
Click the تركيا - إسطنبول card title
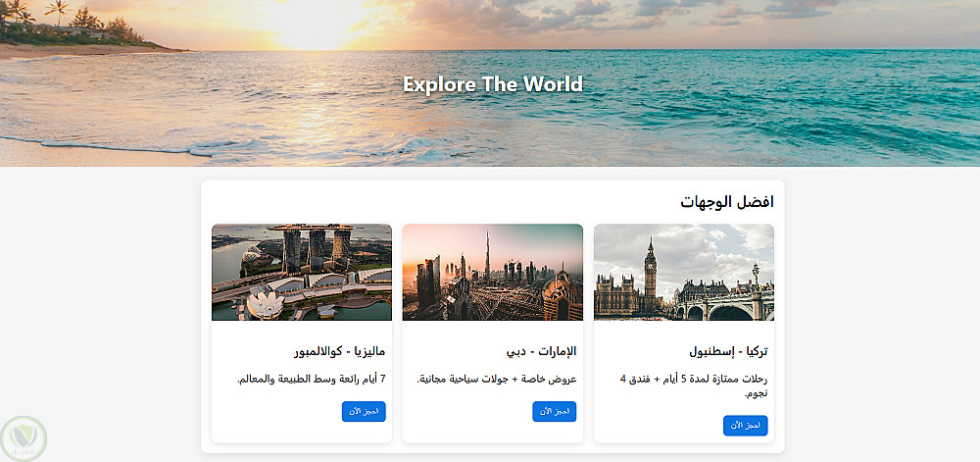[729, 351]
